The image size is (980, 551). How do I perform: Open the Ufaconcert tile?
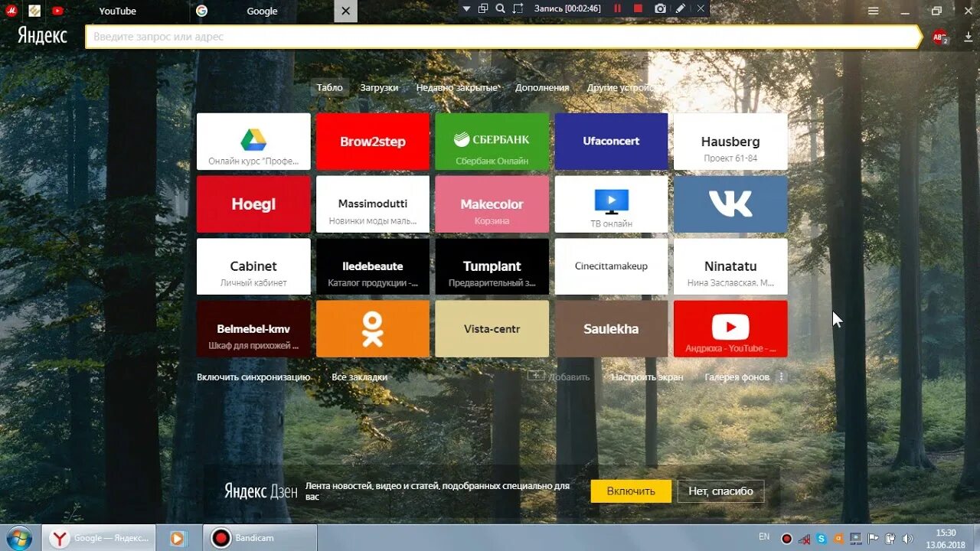tap(611, 142)
